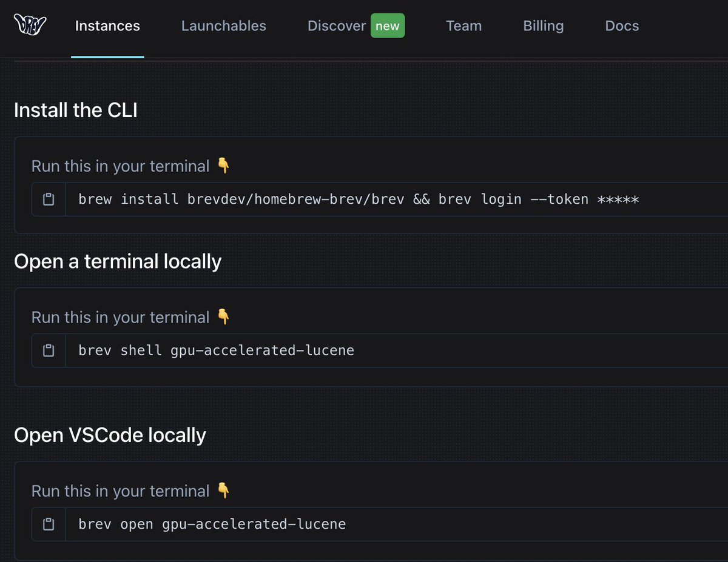Click the 'Open a terminal locally' heading
Screen dimensions: 728x562
click(x=118, y=261)
